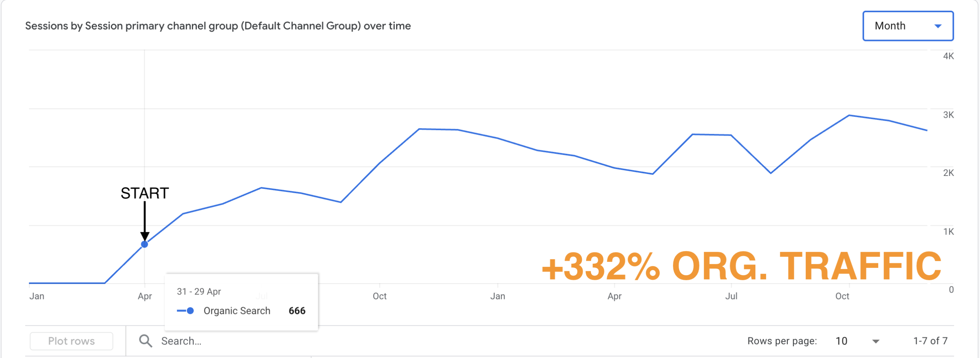Click the first Jan label on the x-axis

[x=37, y=296]
